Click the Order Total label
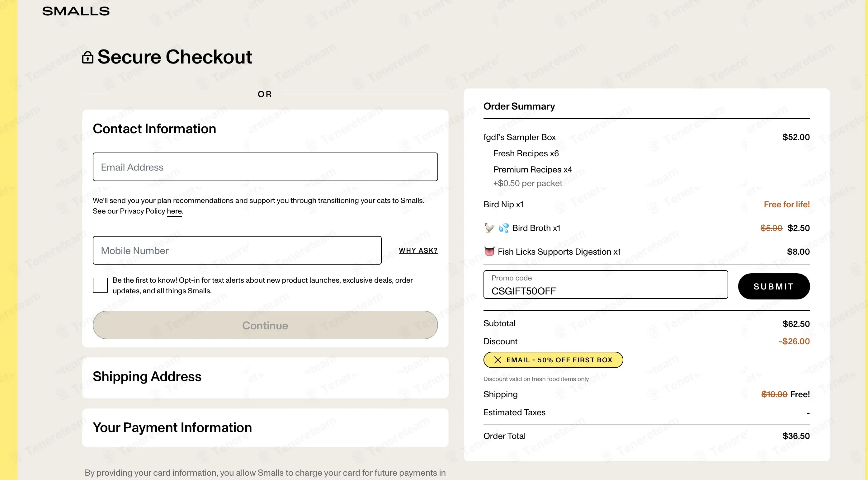This screenshot has width=868, height=480. tap(504, 436)
